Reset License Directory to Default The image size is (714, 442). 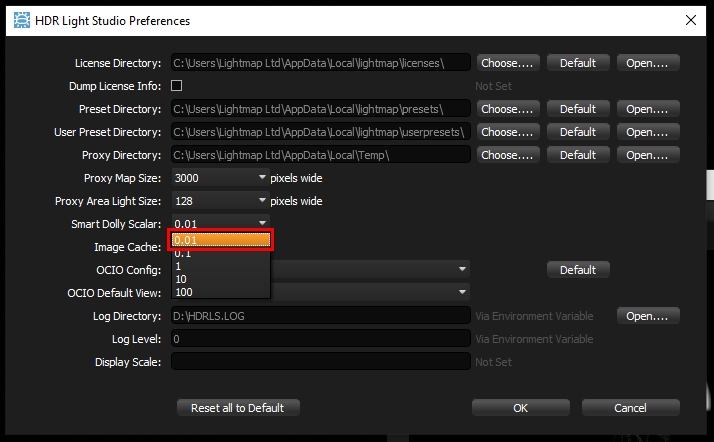point(578,63)
